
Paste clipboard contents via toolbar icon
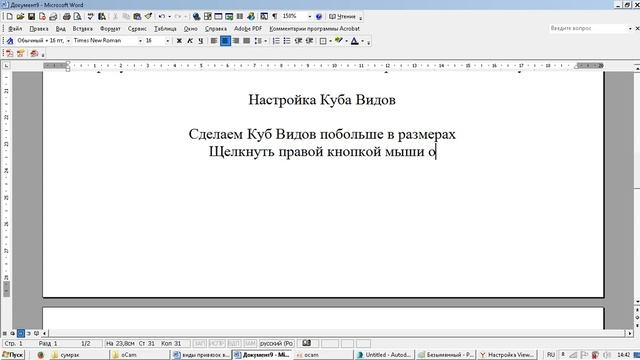[137, 17]
